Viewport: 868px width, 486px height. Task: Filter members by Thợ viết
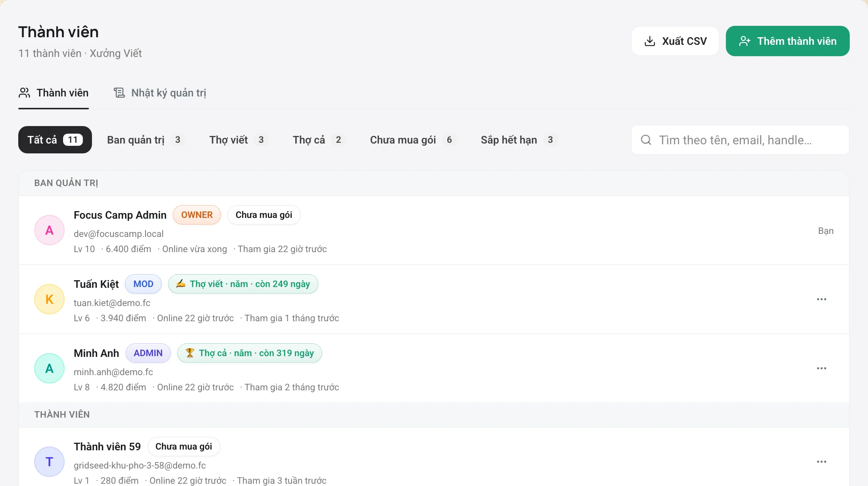click(239, 140)
